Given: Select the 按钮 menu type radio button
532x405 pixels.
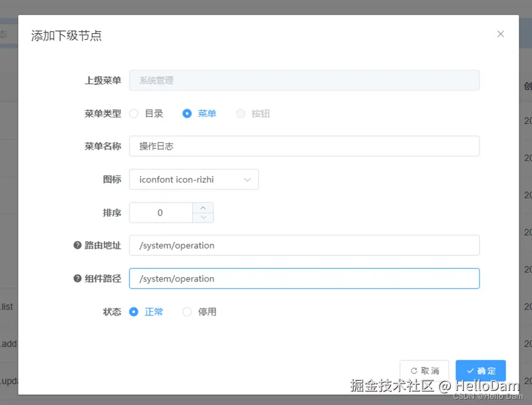Looking at the screenshot, I should pos(239,113).
